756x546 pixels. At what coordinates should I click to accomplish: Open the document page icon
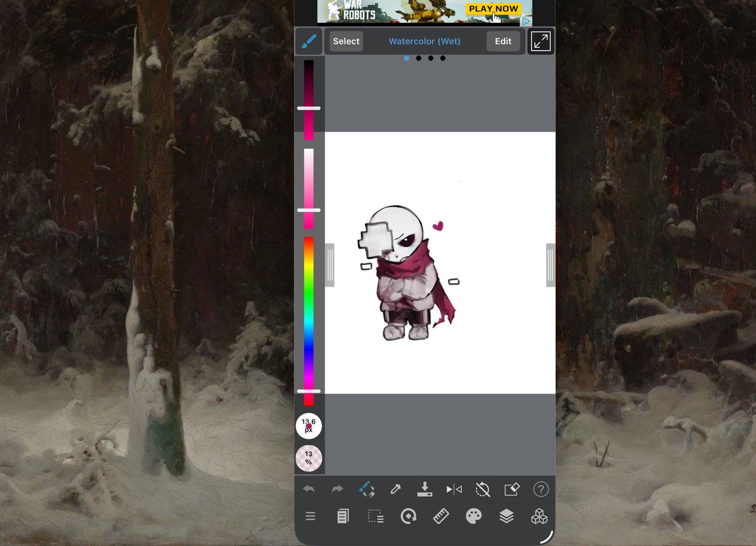[343, 516]
